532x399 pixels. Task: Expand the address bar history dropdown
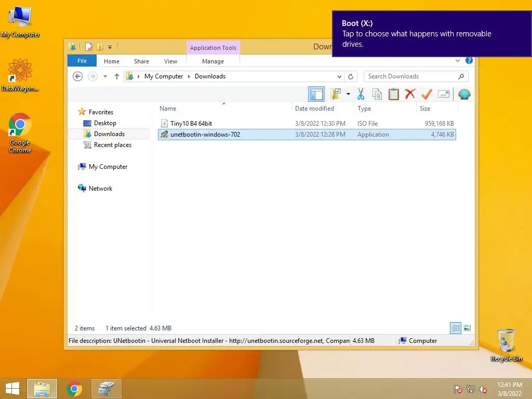339,77
